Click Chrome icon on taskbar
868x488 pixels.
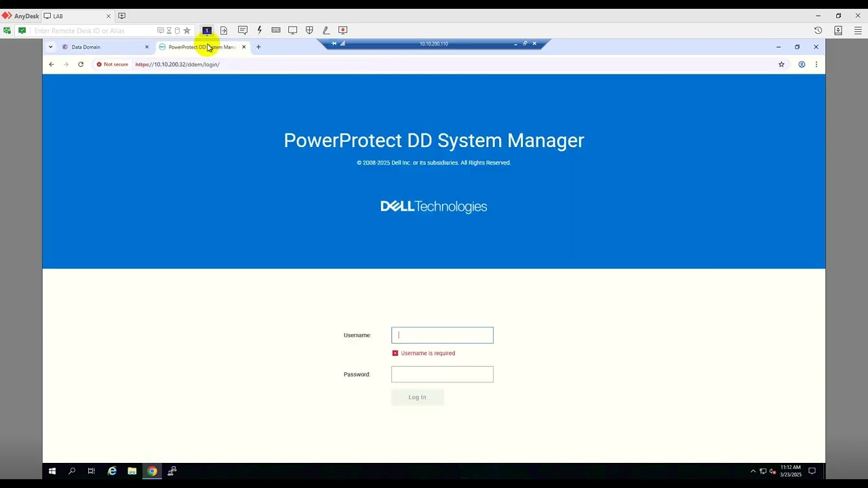coord(152,471)
